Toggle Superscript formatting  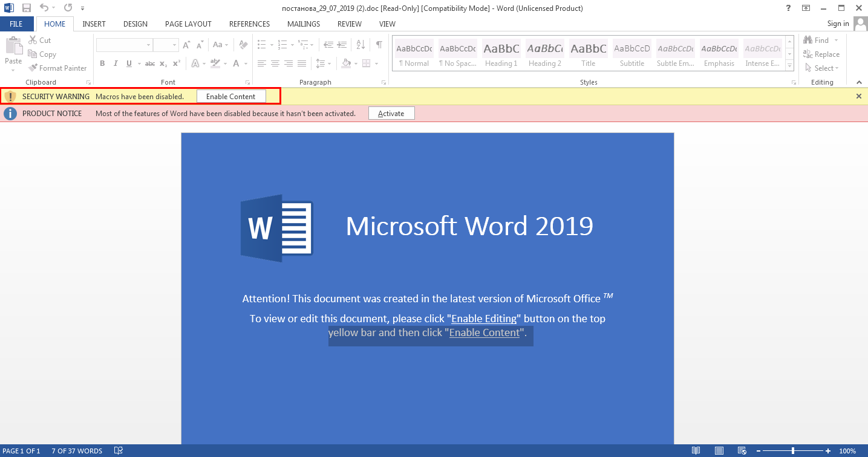click(x=176, y=63)
